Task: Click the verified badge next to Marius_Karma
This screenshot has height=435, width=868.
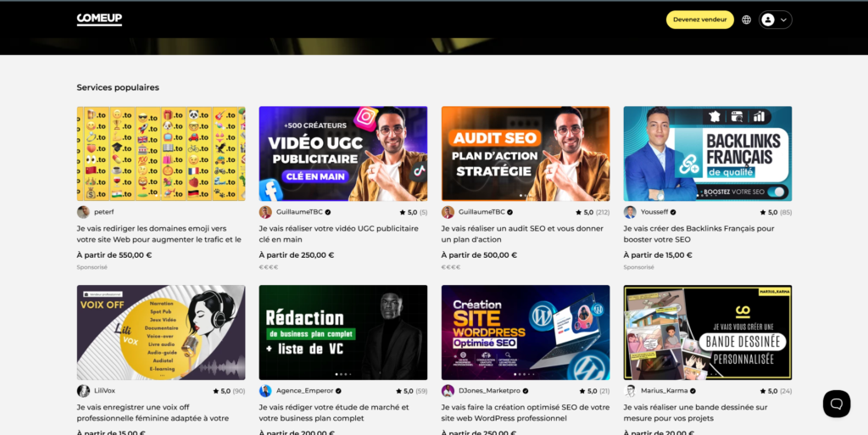Action: [693, 391]
